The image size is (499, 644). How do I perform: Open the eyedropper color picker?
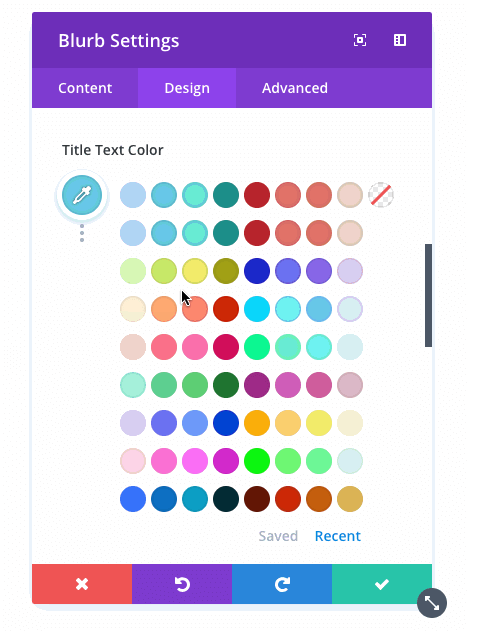click(x=82, y=195)
